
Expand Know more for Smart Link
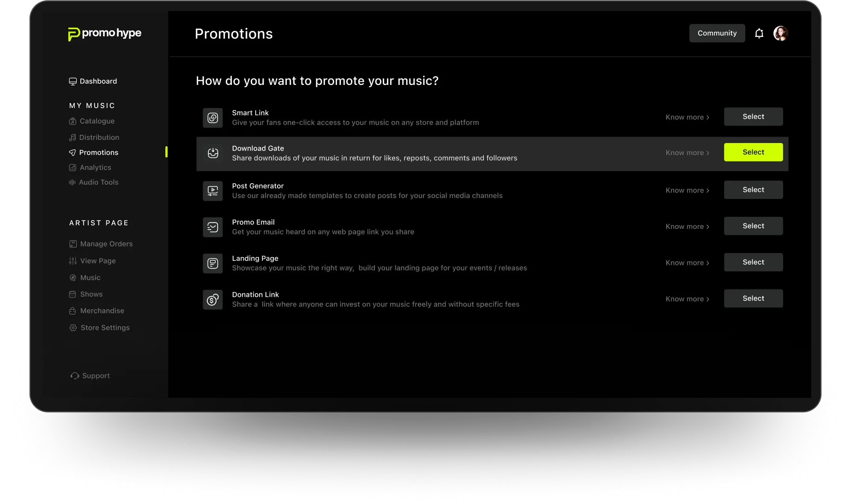pyautogui.click(x=687, y=117)
